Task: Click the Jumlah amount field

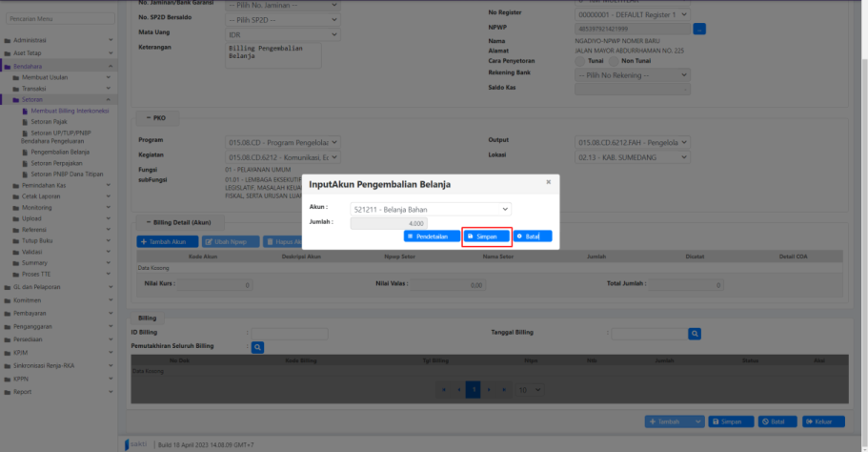Action: (x=389, y=223)
